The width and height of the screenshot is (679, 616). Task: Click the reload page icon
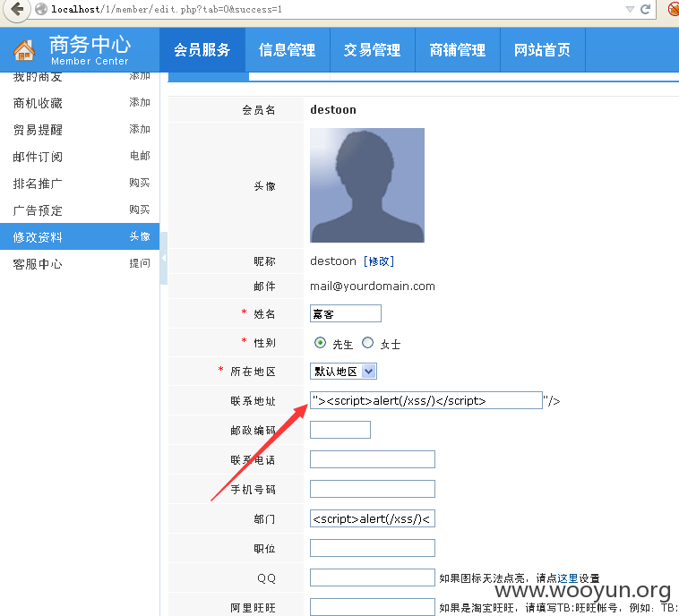(x=645, y=9)
